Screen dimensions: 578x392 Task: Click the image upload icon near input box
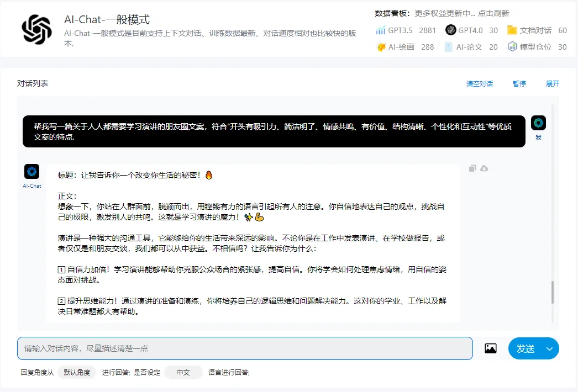coord(490,348)
